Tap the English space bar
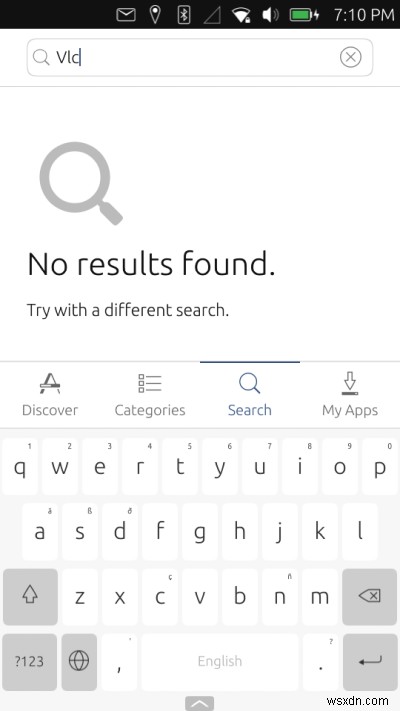Screen dimensions: 400x711 pyautogui.click(x=220, y=662)
